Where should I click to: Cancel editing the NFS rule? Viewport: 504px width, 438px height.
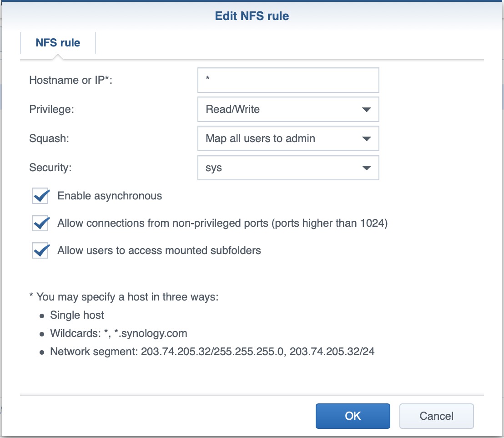[436, 416]
